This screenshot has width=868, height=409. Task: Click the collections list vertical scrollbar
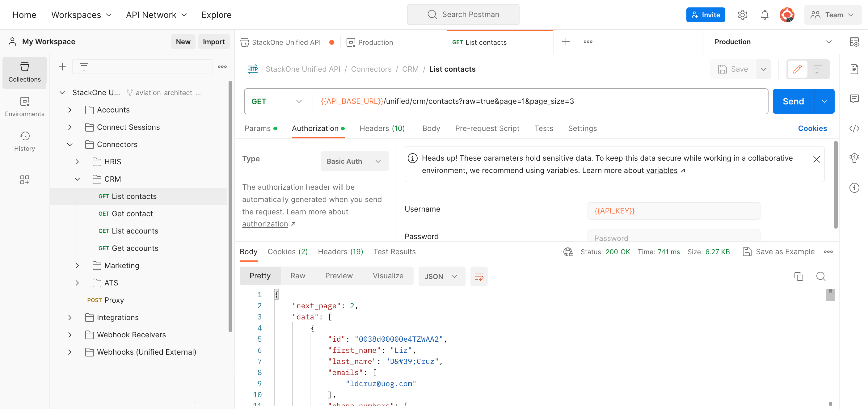tap(230, 206)
